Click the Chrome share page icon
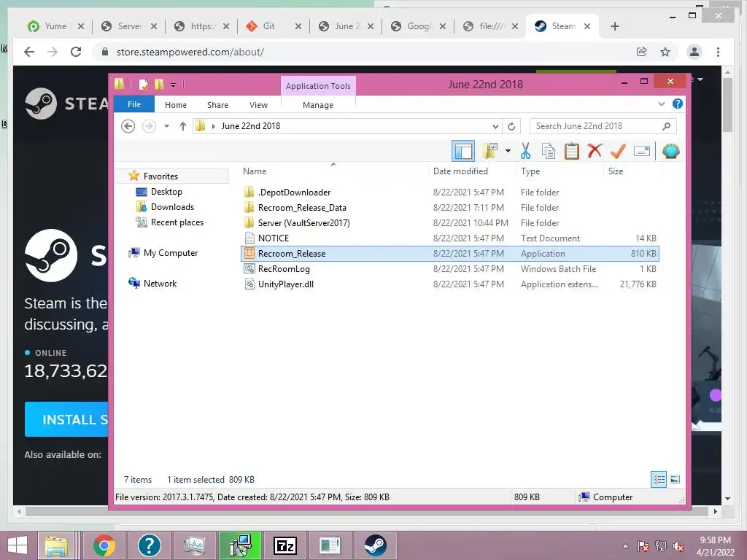The image size is (747, 560). click(642, 52)
